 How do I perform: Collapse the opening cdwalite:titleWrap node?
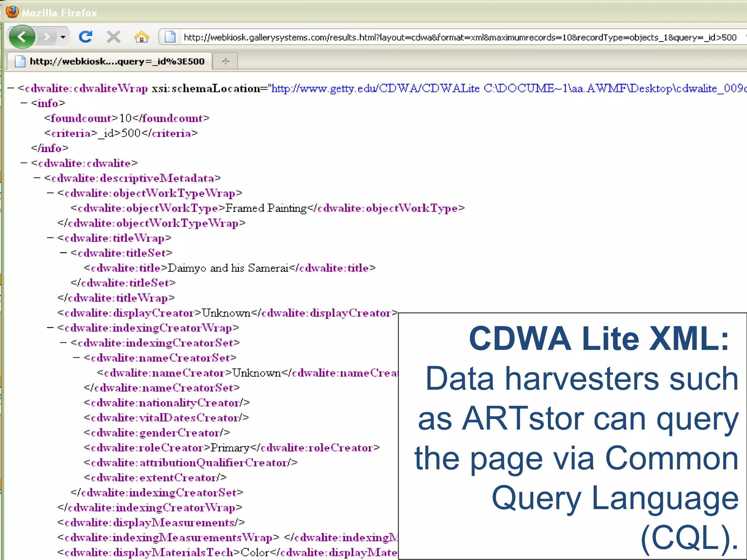pos(50,238)
